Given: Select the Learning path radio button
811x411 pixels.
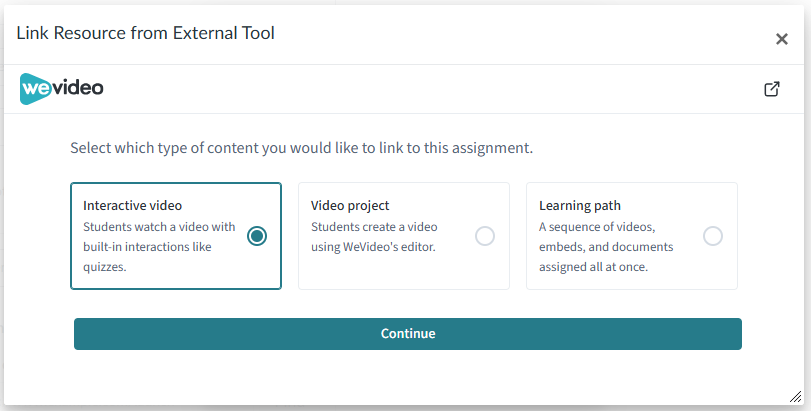Looking at the screenshot, I should point(713,236).
